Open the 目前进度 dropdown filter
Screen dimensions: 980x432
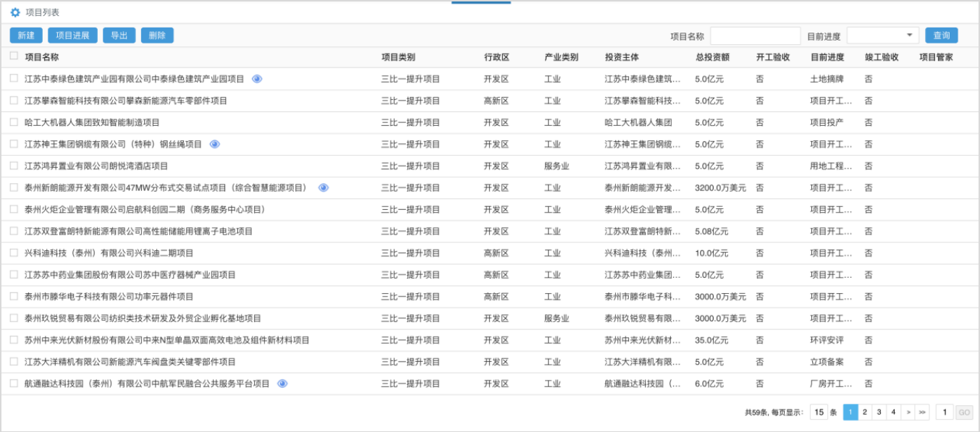pos(882,35)
